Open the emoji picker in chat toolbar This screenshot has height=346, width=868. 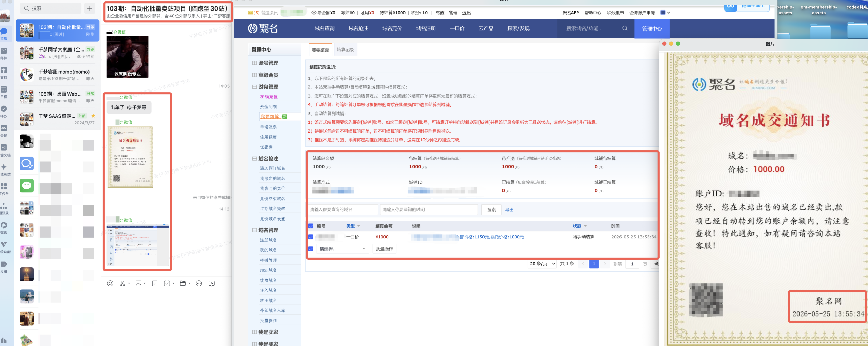point(110,283)
